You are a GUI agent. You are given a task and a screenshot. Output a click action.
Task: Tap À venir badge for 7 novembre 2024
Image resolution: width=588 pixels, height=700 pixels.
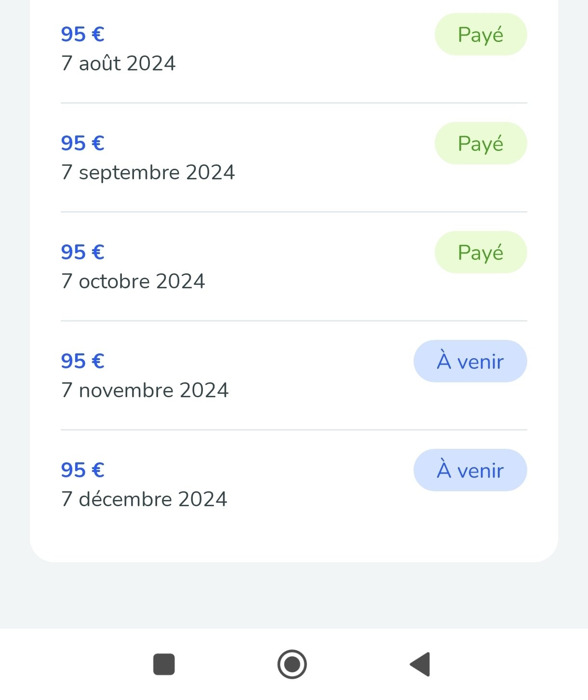coord(470,361)
